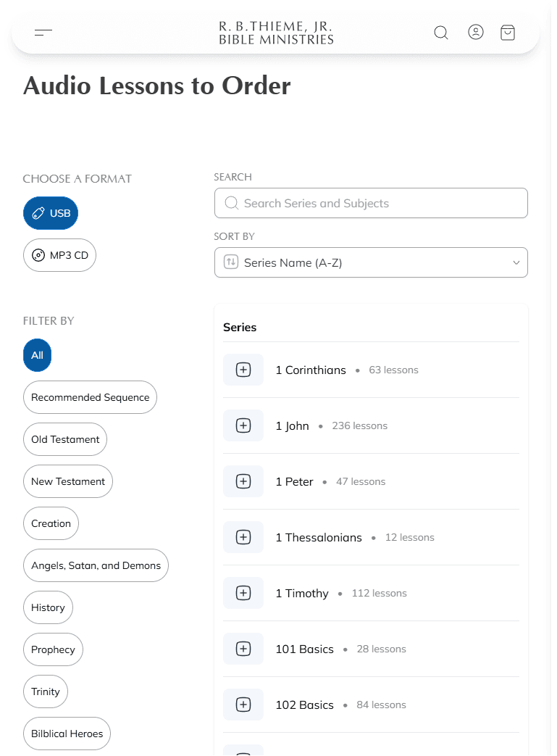Click the disc icon on the MP3 CD button
The width and height of the screenshot is (557, 756).
(x=38, y=254)
